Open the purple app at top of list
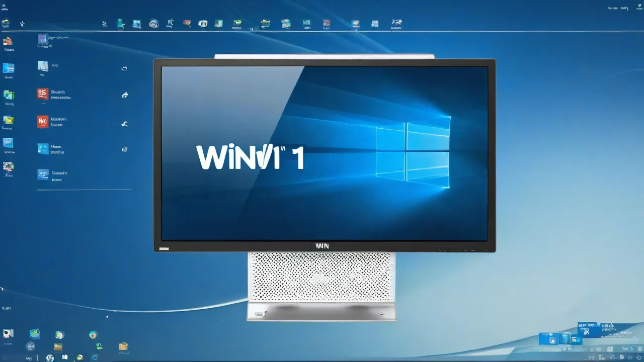Image resolution: width=644 pixels, height=362 pixels. pos(43,40)
